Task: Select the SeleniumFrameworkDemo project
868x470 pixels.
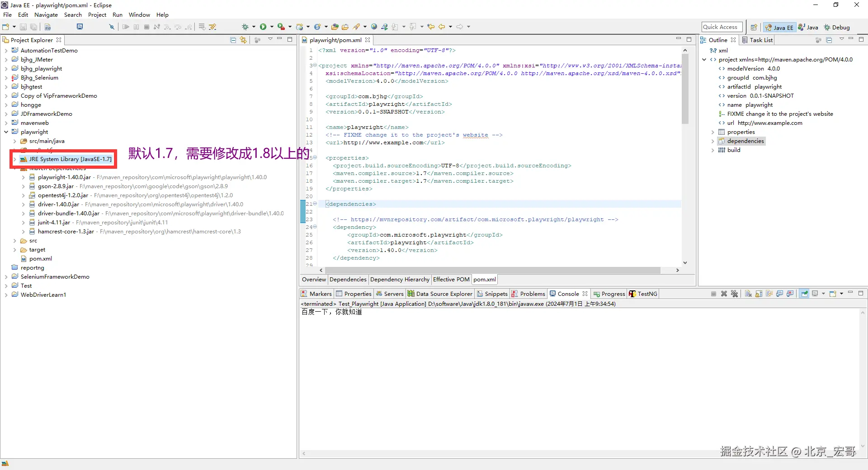Action: point(55,277)
